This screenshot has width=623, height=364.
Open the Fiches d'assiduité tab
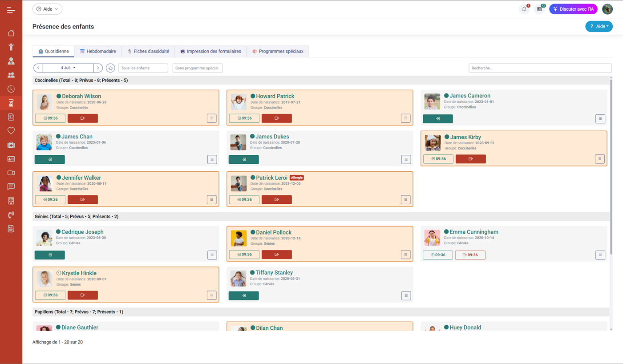pyautogui.click(x=148, y=51)
